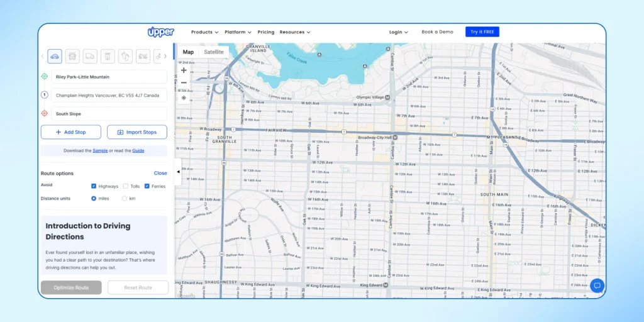Screen dimensions: 644x322
Task: Edit the Champlain Heights stop address field
Action: click(x=109, y=96)
